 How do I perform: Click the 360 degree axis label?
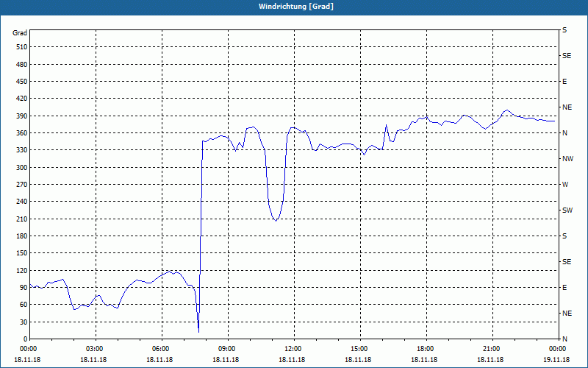[x=22, y=133]
